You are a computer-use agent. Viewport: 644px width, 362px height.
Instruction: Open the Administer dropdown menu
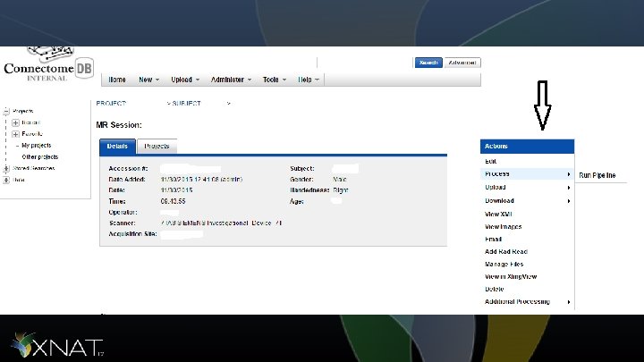pos(231,80)
